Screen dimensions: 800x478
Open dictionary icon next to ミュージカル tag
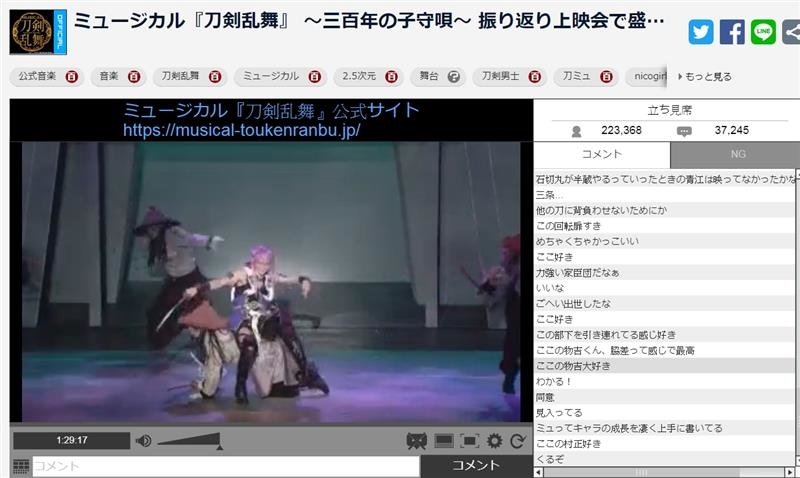[x=315, y=77]
